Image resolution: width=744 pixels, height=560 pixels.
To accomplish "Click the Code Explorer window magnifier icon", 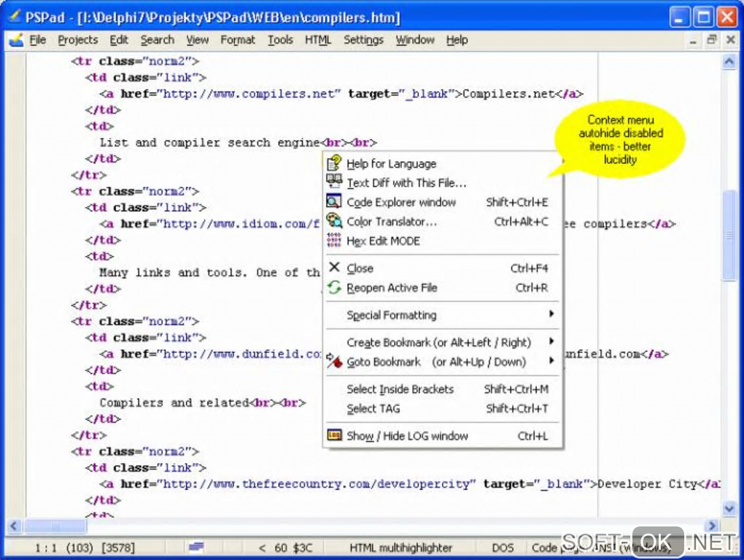I will point(334,201).
